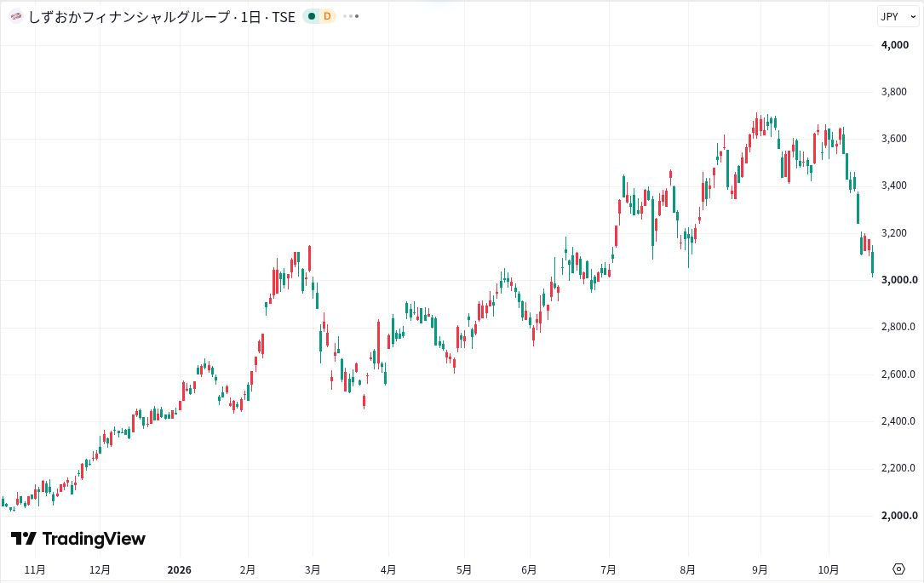Select the bold 3,000.0 price label
The image size is (924, 583).
(899, 280)
